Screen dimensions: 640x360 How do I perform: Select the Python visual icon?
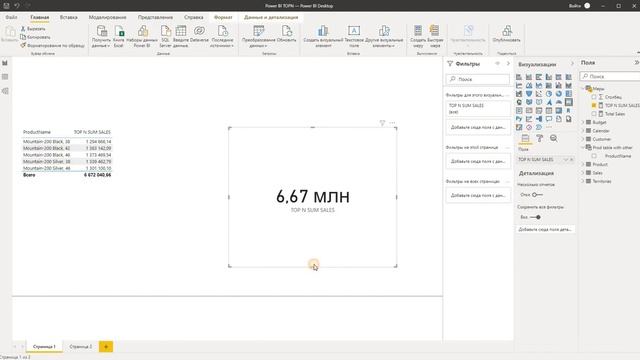(519, 119)
